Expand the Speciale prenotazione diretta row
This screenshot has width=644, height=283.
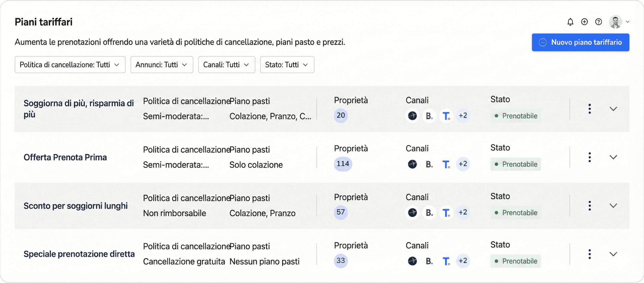[613, 254]
